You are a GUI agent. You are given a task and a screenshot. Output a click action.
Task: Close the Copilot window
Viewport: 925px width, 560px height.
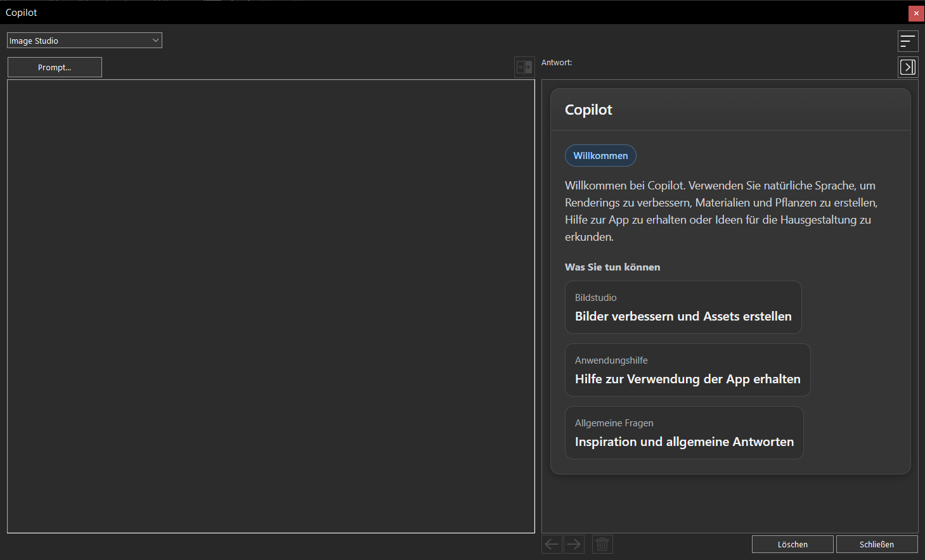(916, 13)
